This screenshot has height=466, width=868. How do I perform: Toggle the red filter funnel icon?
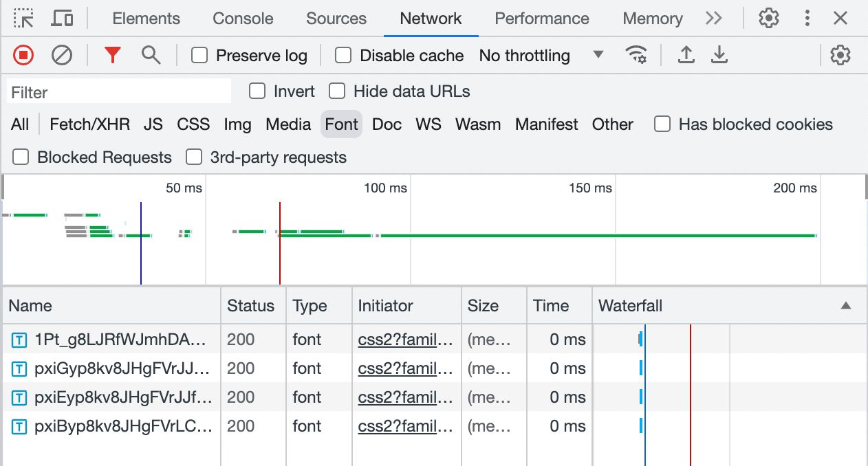(x=112, y=55)
